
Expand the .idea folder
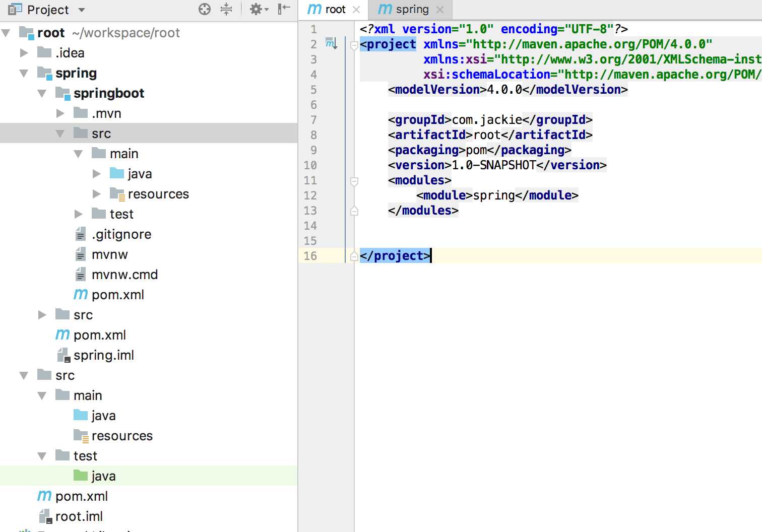[24, 52]
